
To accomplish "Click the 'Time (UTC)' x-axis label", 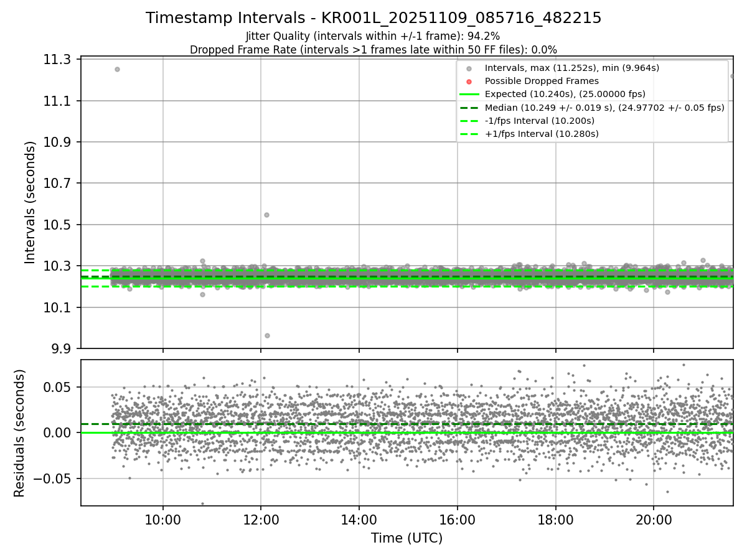I will point(406,538).
